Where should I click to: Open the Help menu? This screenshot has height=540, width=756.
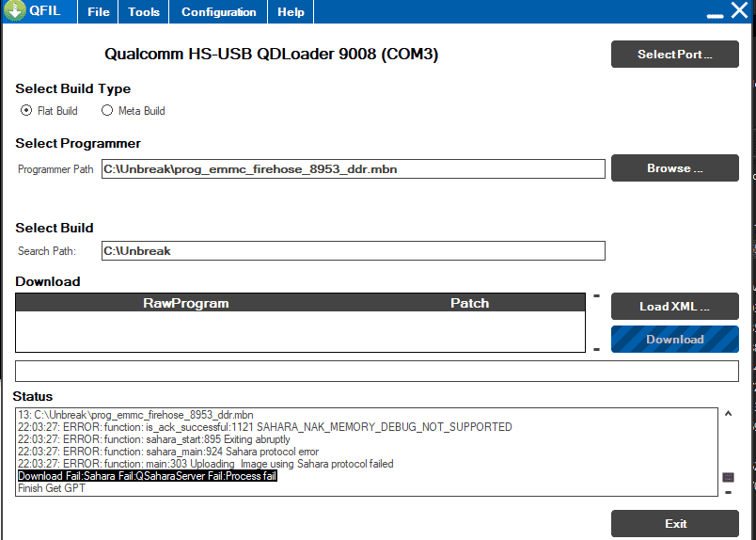pyautogui.click(x=291, y=12)
